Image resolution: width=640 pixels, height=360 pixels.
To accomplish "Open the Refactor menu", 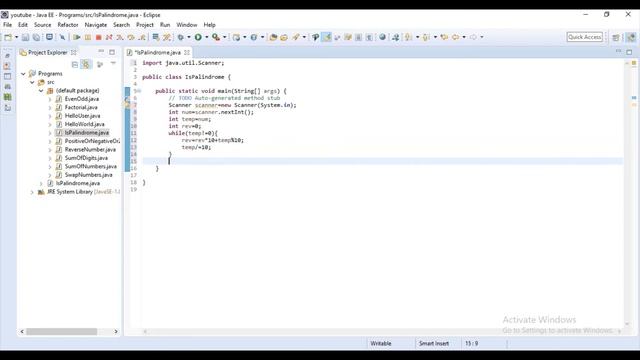I will 68,25.
